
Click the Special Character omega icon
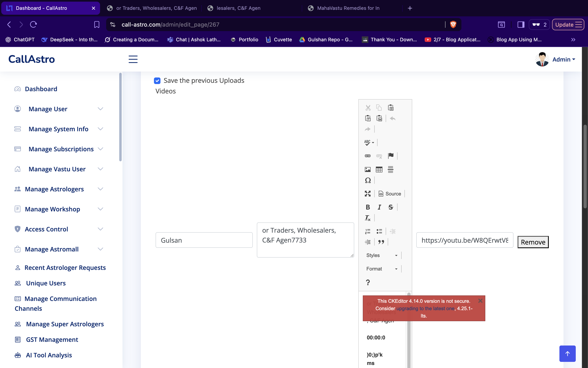coord(368,180)
